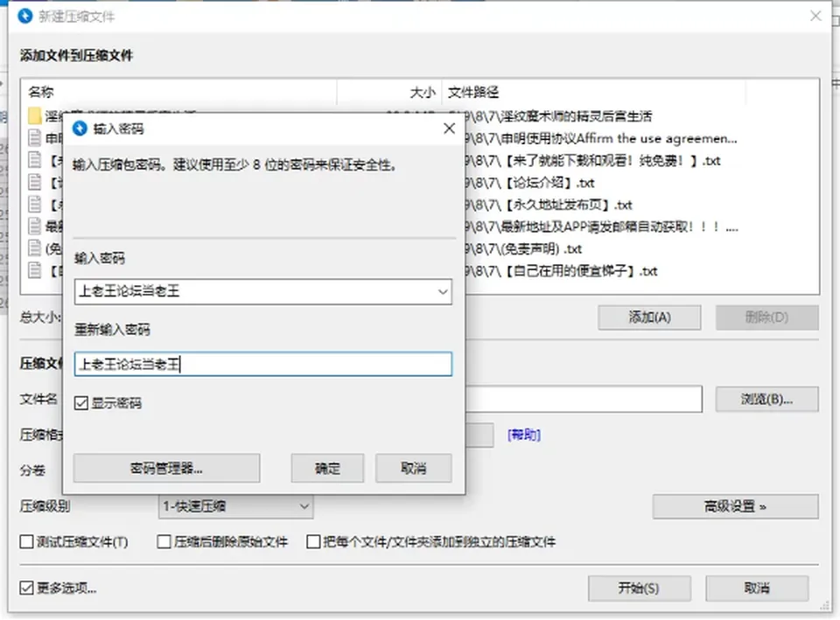Click the file icon of the 【论坛介绍】.txt row
This screenshot has width=840, height=620.
click(35, 182)
